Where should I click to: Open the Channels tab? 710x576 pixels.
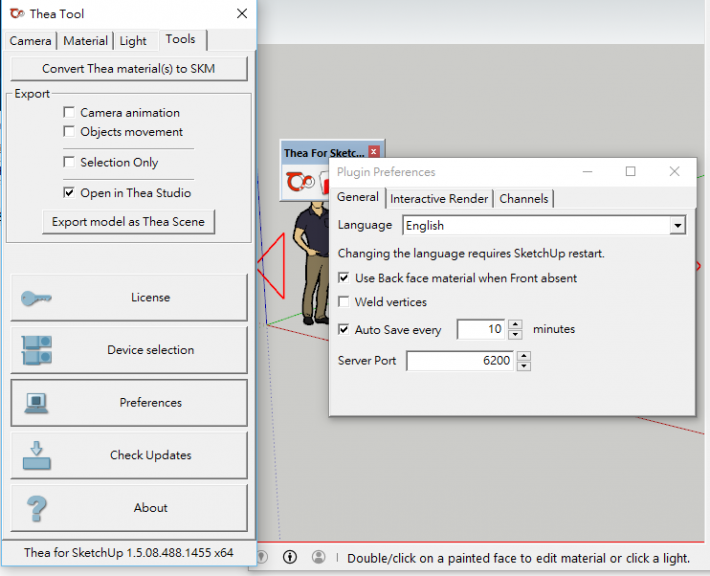pos(524,199)
